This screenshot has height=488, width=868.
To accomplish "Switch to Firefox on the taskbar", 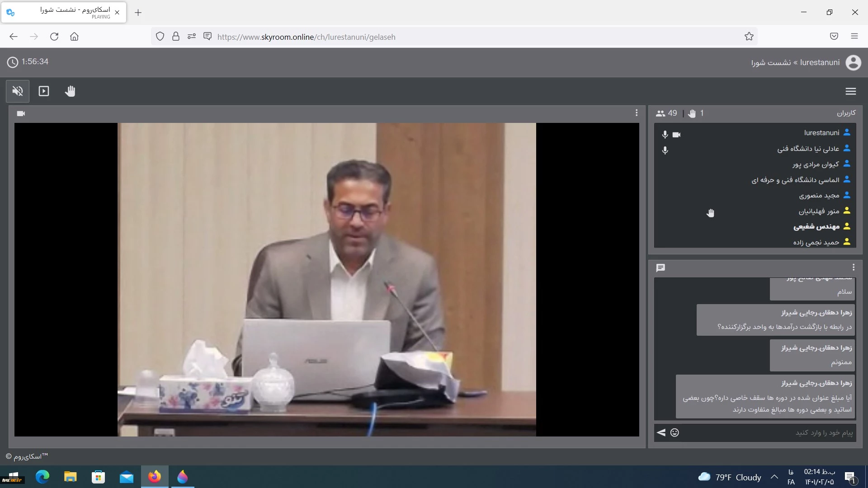I will coord(155,477).
